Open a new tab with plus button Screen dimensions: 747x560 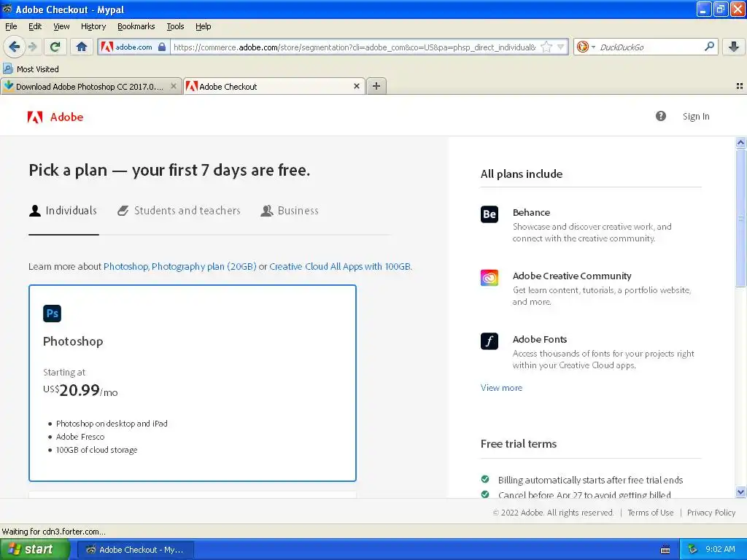[x=376, y=86]
